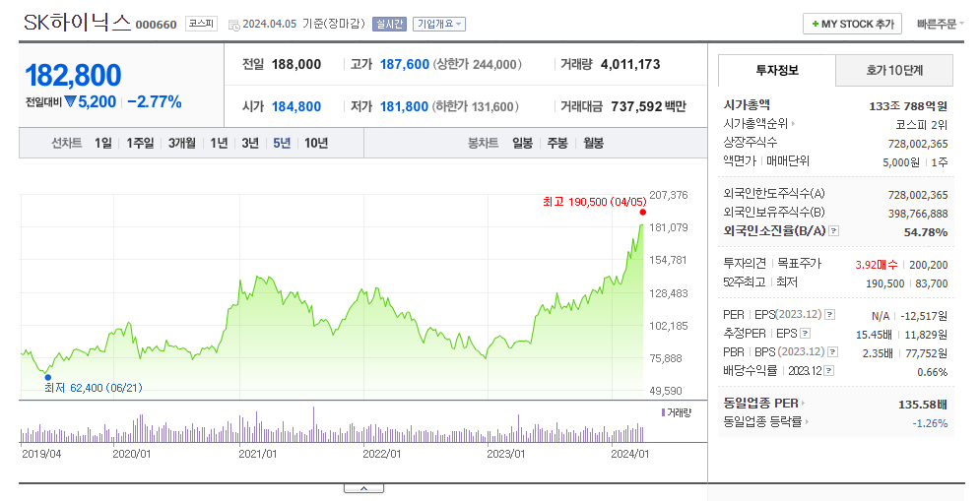Click the 하한가 131,600 text
This screenshot has width=980, height=501.
tap(475, 107)
